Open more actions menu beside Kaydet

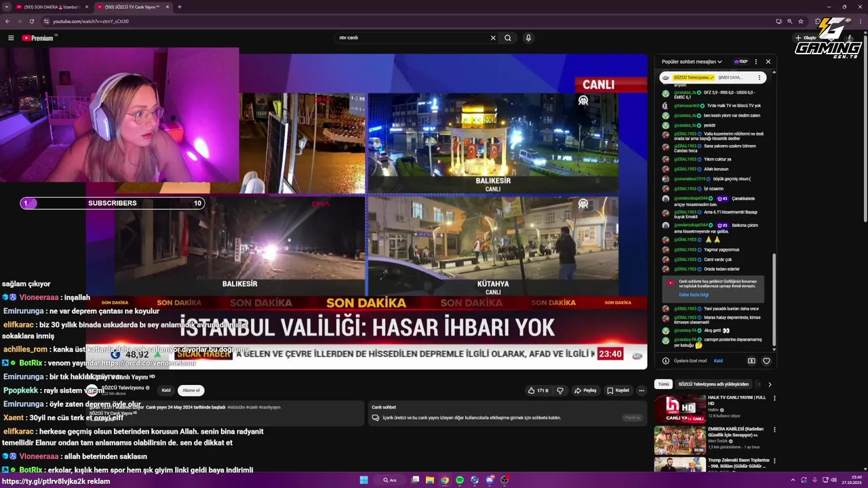point(642,390)
